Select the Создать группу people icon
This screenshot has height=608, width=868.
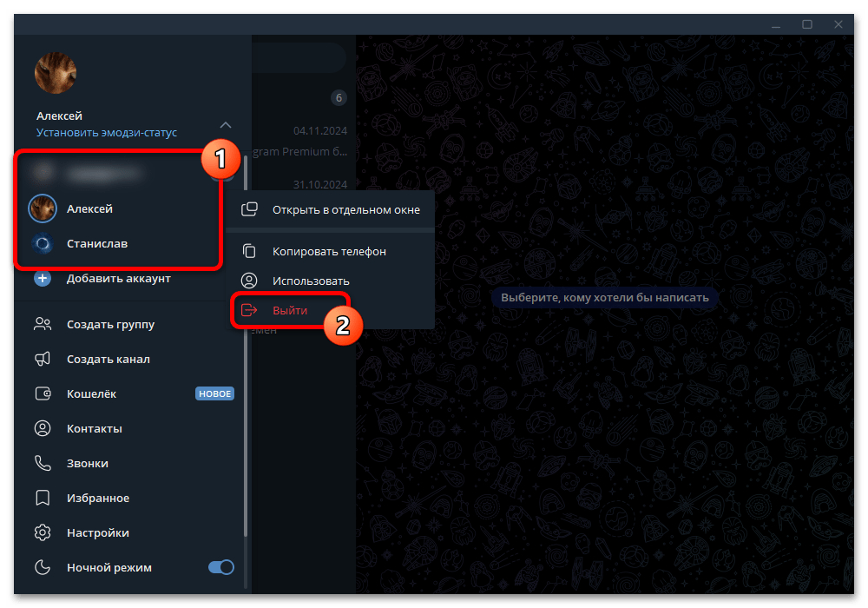click(x=43, y=324)
